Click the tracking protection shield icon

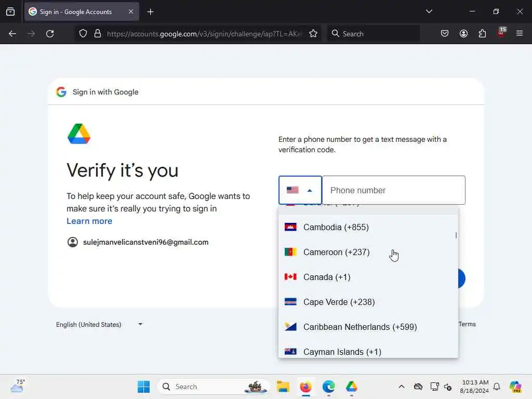coord(83,34)
